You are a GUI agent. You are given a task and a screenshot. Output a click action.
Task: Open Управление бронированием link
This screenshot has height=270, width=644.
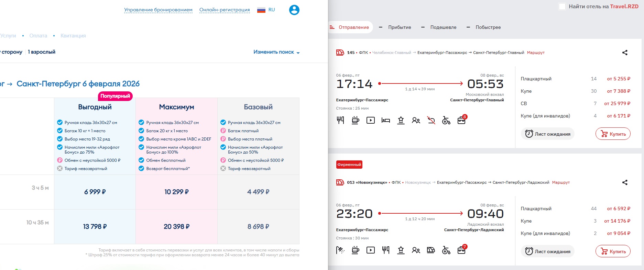click(x=158, y=10)
